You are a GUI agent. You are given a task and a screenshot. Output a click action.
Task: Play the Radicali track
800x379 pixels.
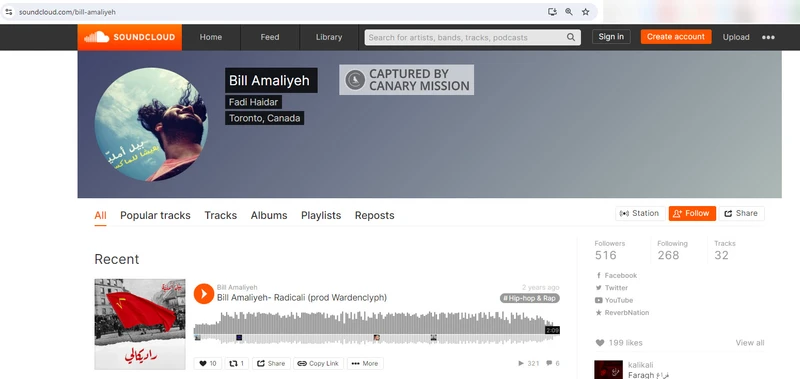[x=204, y=294]
